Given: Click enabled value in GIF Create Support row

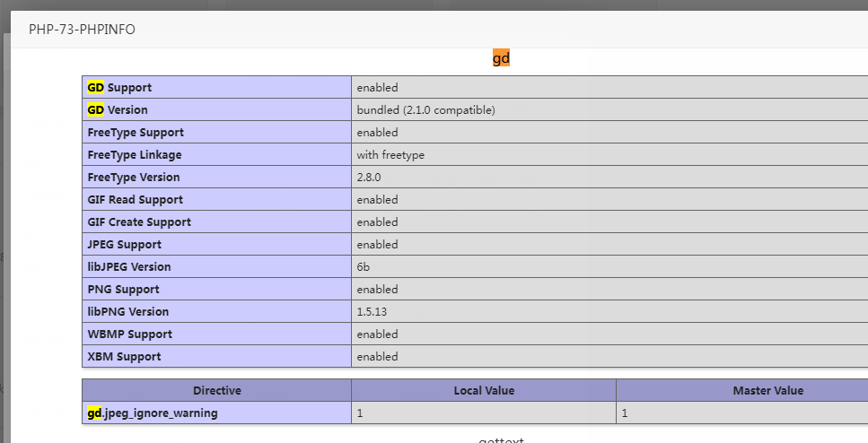Looking at the screenshot, I should pyautogui.click(x=377, y=221).
